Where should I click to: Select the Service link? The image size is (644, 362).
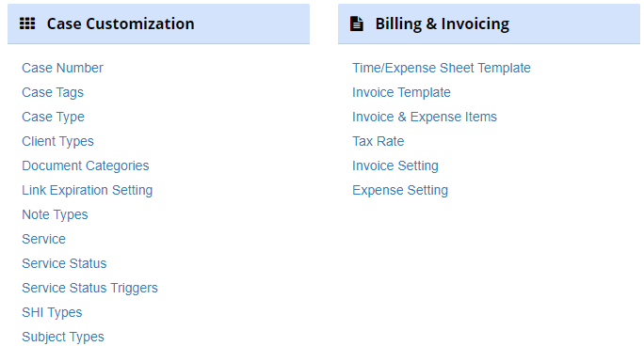(43, 239)
